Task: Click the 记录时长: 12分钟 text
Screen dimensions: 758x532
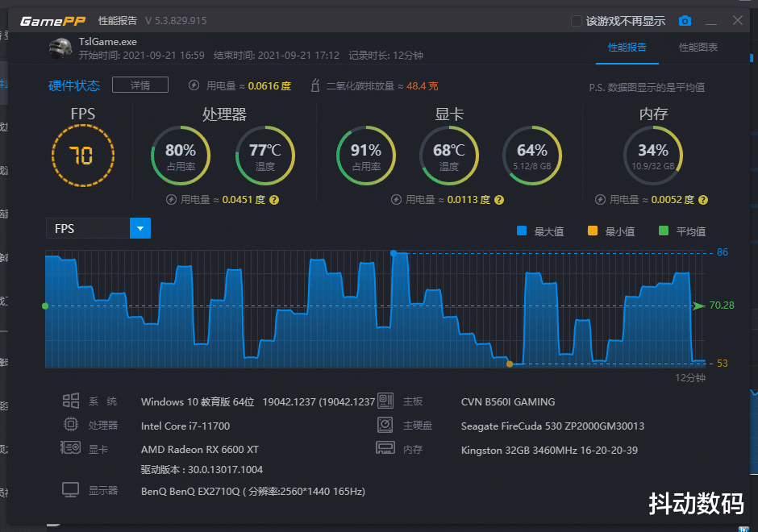Action: tap(385, 56)
